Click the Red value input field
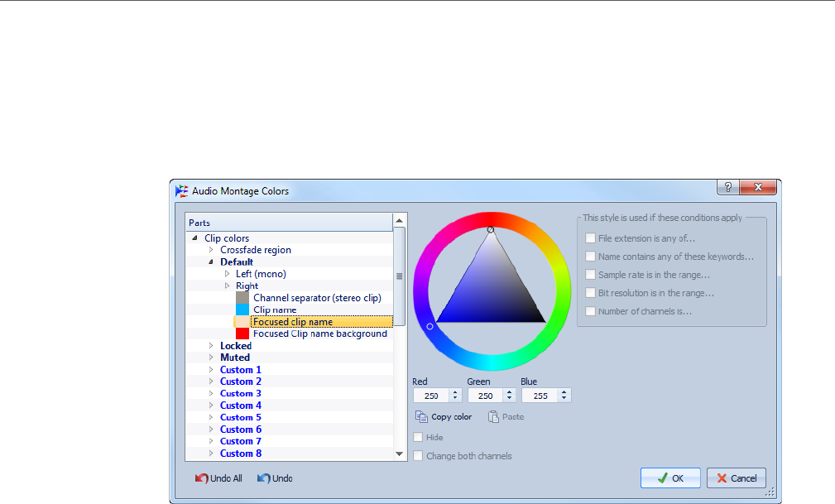Image resolution: width=835 pixels, height=504 pixels. pyautogui.click(x=431, y=396)
